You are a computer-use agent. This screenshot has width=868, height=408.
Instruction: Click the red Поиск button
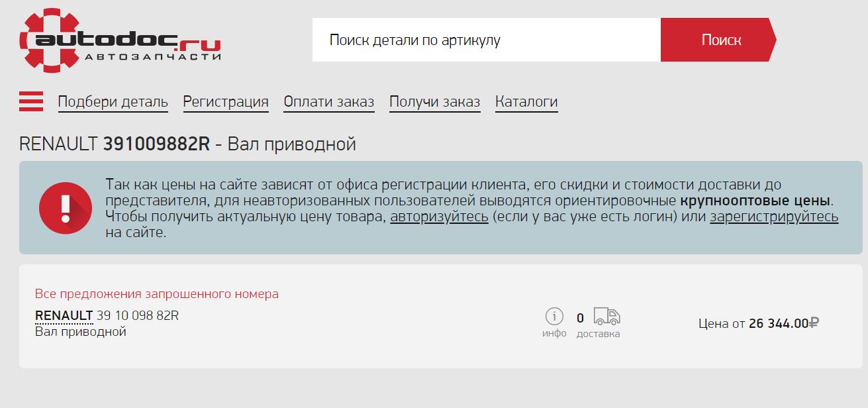tap(718, 40)
